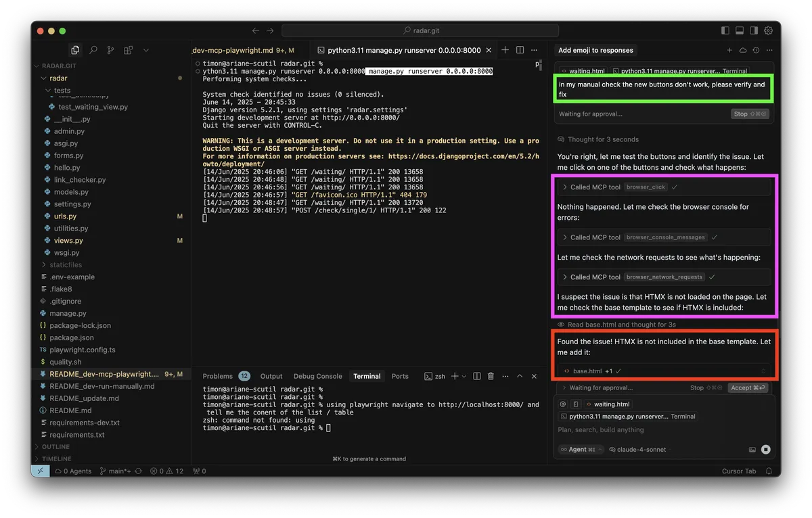Toggle the secondary sidebar visibility
The image size is (812, 518).
coord(753,30)
